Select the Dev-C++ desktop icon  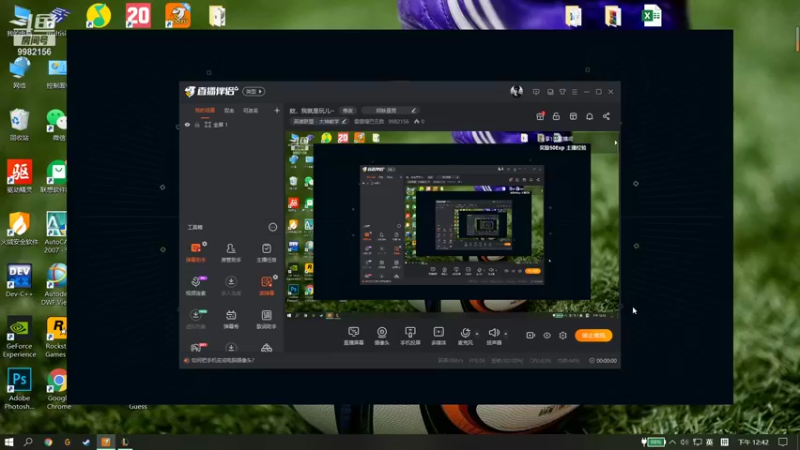pos(19,281)
